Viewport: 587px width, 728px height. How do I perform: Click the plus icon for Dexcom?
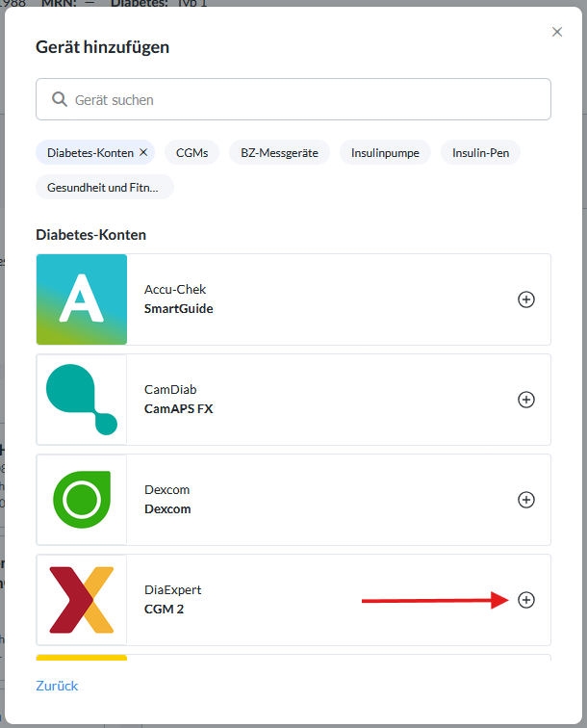[x=525, y=500]
